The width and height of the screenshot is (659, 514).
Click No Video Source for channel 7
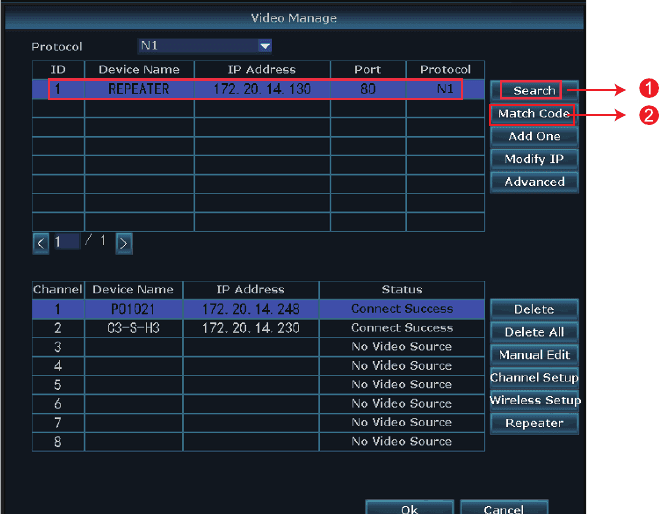coord(402,422)
